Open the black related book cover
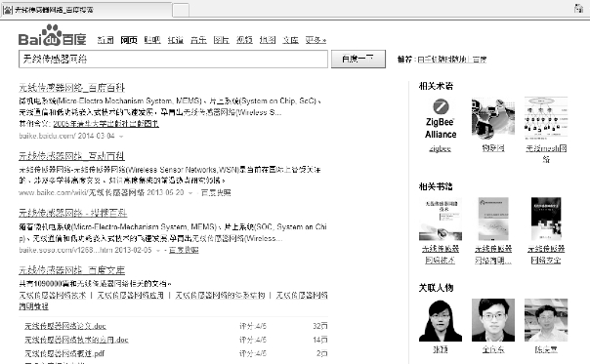590x364 pixels. click(x=546, y=219)
